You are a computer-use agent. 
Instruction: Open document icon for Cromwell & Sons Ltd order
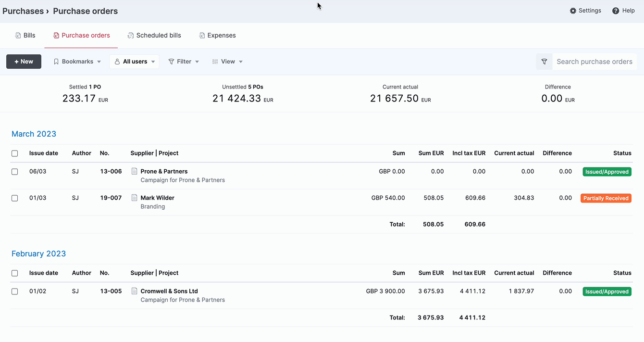coord(135,291)
